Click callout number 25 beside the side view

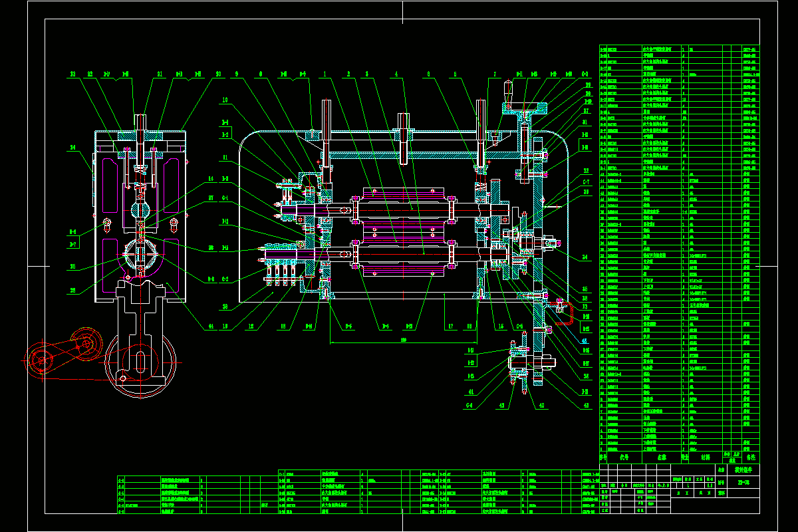click(x=72, y=268)
